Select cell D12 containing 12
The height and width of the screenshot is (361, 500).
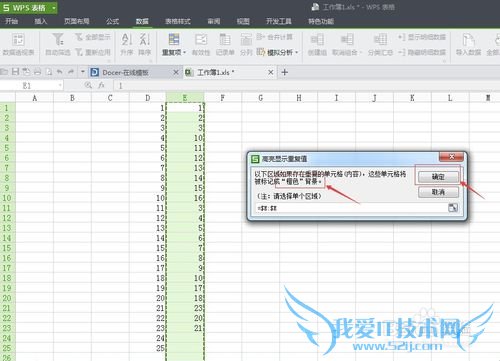[148, 218]
